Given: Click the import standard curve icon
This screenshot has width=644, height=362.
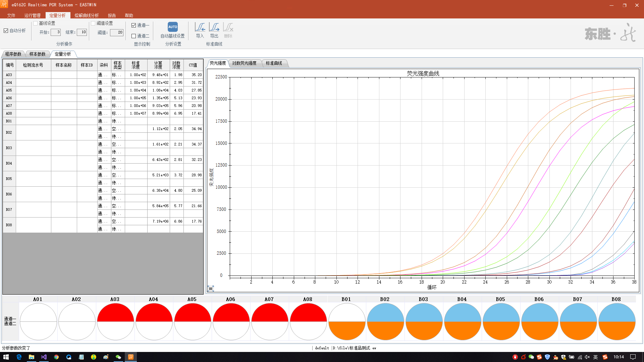Looking at the screenshot, I should 200,27.
